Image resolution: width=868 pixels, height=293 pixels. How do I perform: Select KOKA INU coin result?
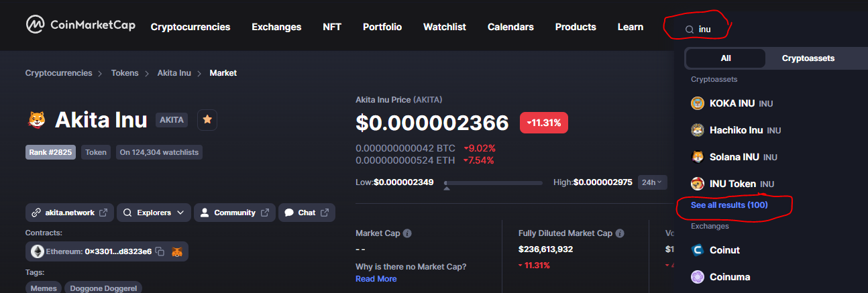(731, 103)
